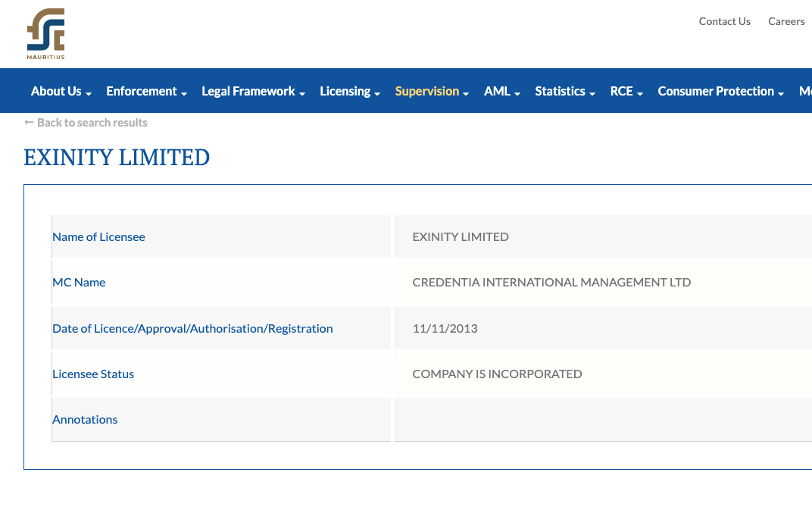This screenshot has height=510, width=812.
Task: Click the EXINITY LIMITED page heading
Action: tap(117, 157)
